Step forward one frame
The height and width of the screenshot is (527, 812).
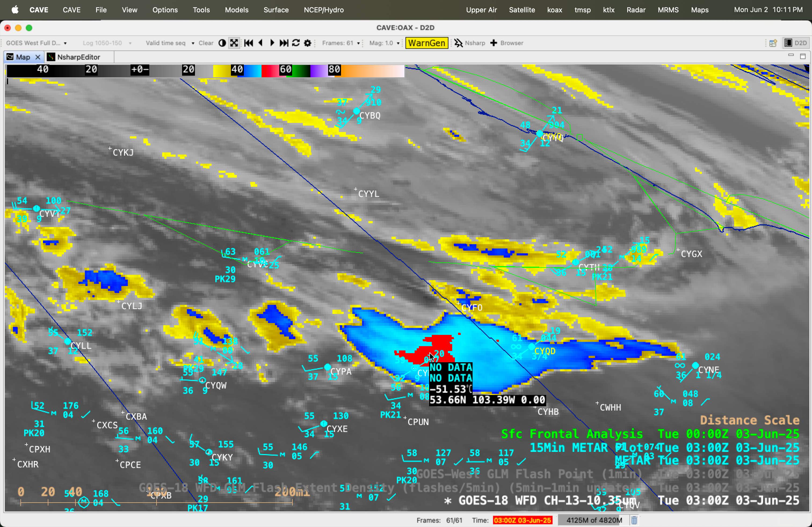[x=272, y=43]
